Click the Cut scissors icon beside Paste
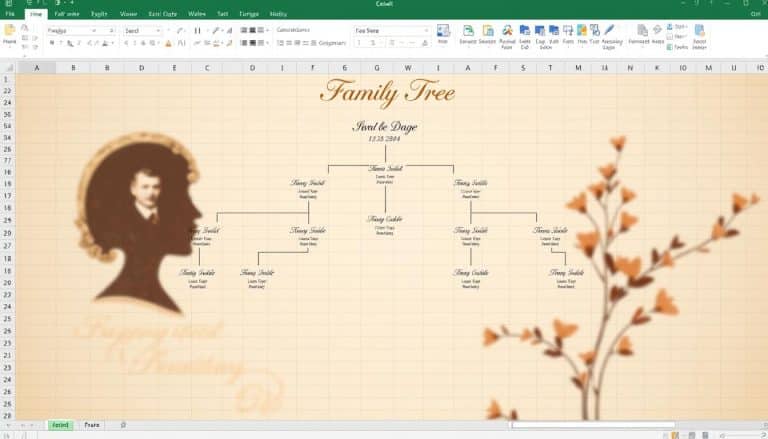 (x=24, y=28)
